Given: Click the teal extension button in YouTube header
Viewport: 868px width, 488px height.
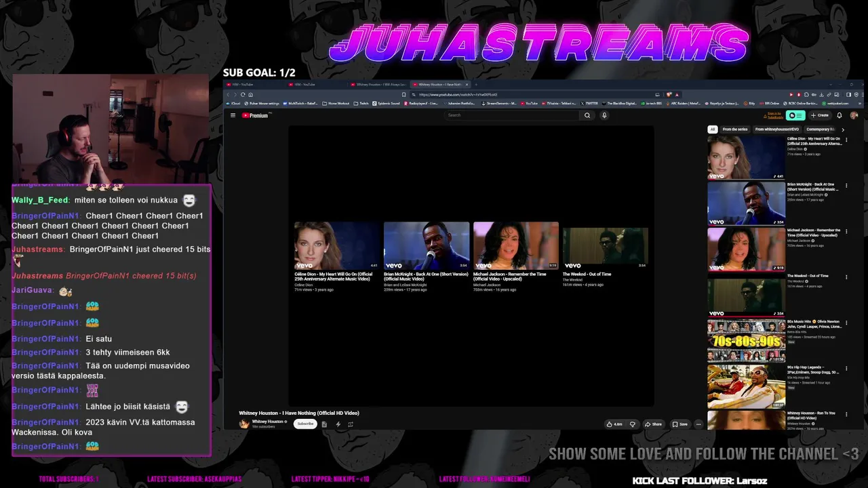Looking at the screenshot, I should tap(796, 115).
